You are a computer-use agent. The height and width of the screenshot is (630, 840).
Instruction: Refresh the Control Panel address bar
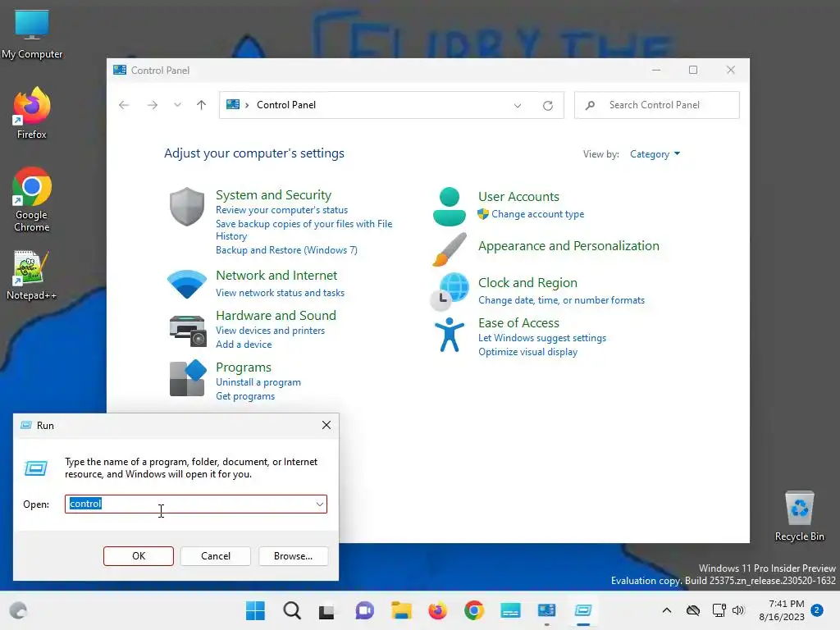[x=547, y=106]
